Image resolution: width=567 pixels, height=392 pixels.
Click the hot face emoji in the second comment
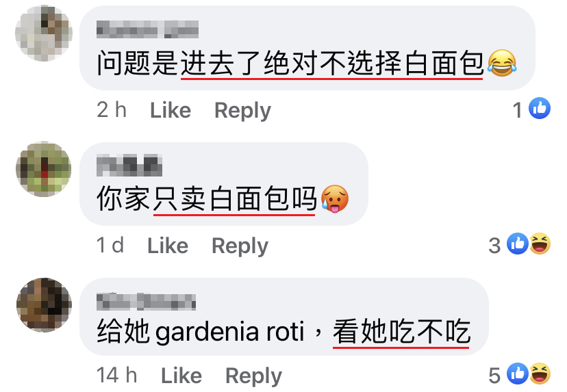click(x=335, y=199)
